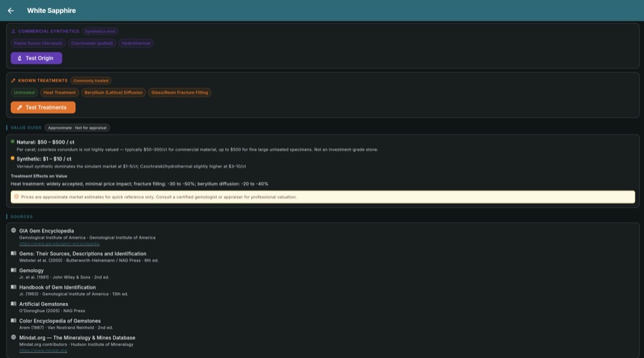Viewport: 644px width, 358px height.
Task: Click the book icon next to Gemology
Action: tap(14, 271)
